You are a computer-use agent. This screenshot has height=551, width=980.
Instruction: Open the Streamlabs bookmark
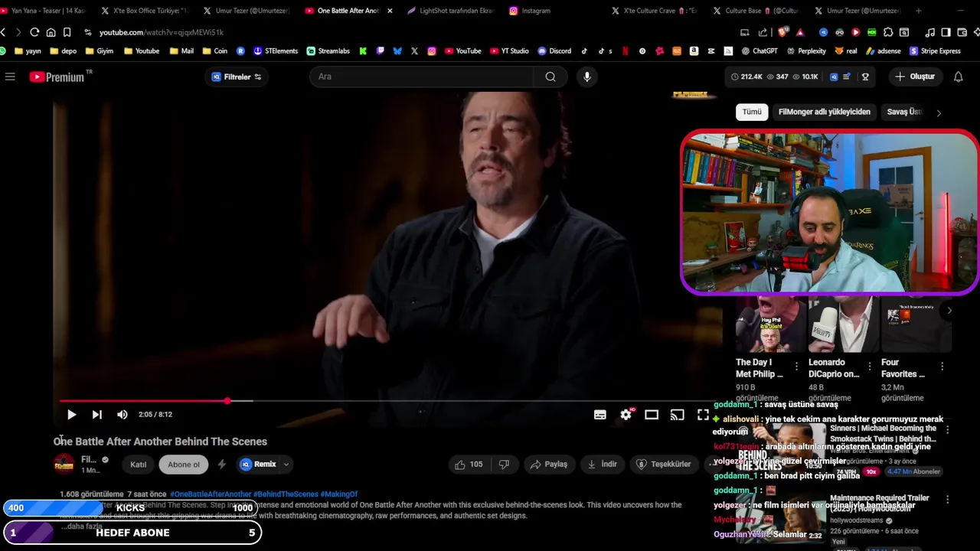(328, 51)
